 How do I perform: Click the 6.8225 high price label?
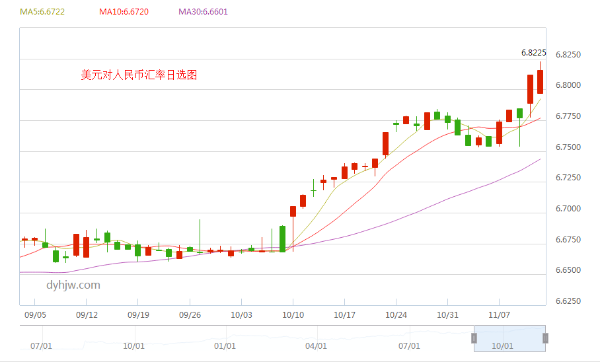[533, 53]
